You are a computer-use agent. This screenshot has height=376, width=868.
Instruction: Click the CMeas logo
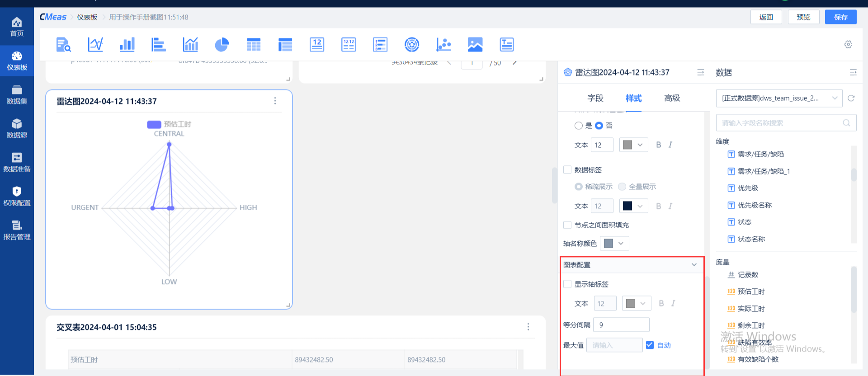(53, 17)
